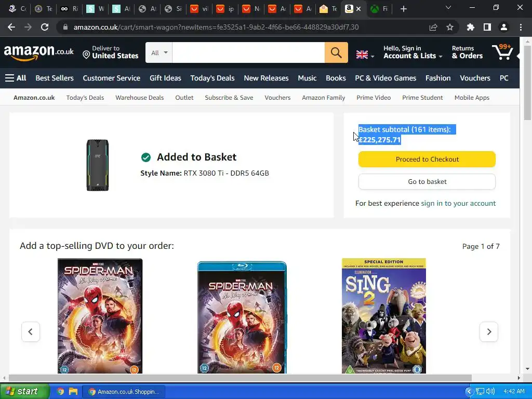The height and width of the screenshot is (399, 532).
Task: Open Spider-Man No Way Home Blu-ray cover
Action: click(242, 317)
